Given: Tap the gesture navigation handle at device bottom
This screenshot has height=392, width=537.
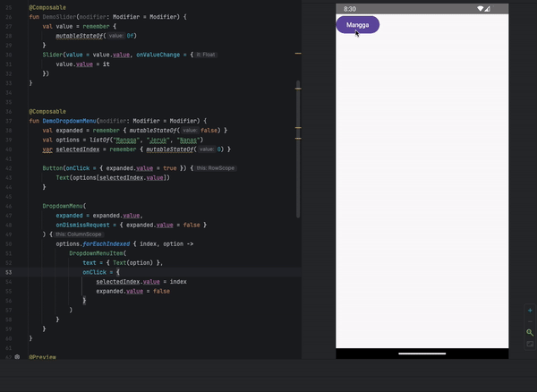Looking at the screenshot, I should (421, 353).
